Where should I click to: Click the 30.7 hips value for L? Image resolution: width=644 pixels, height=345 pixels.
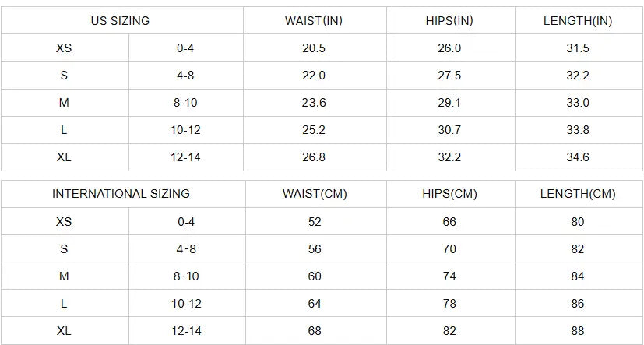pyautogui.click(x=449, y=130)
